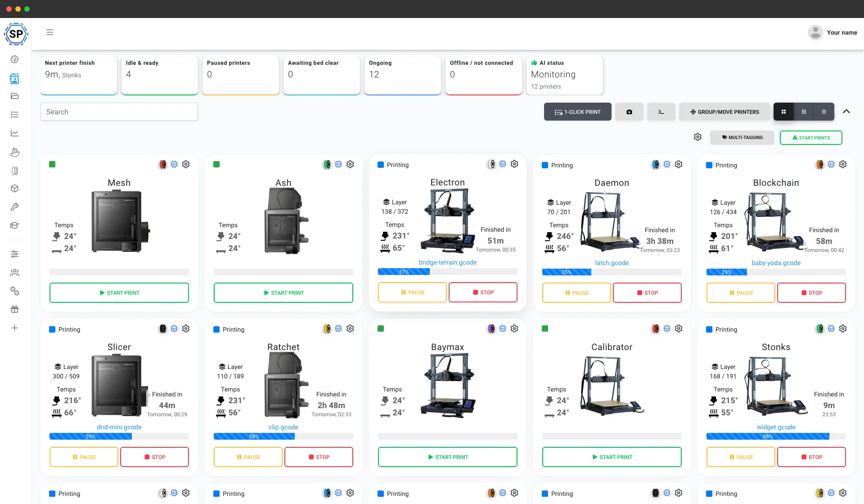Open widget.gcode file link
864x504 pixels.
(x=776, y=427)
